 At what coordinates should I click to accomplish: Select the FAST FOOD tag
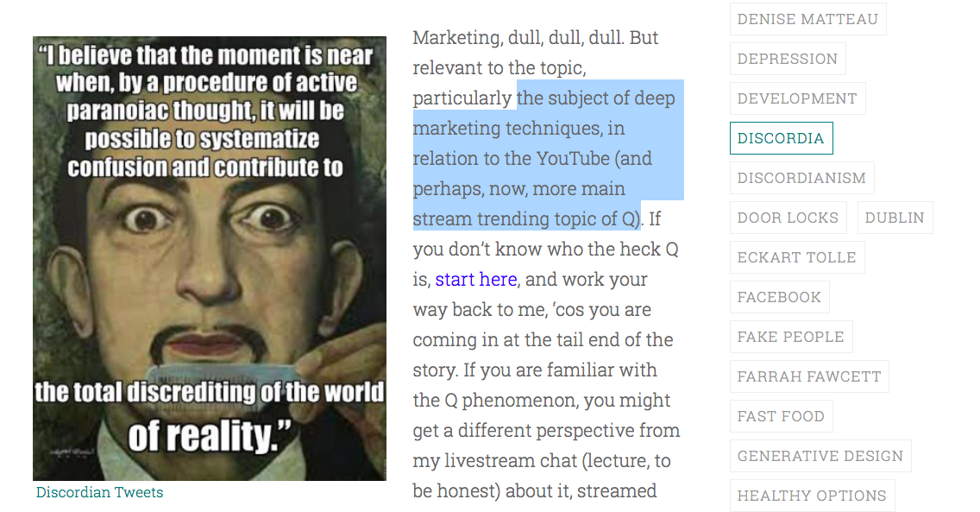coord(781,416)
